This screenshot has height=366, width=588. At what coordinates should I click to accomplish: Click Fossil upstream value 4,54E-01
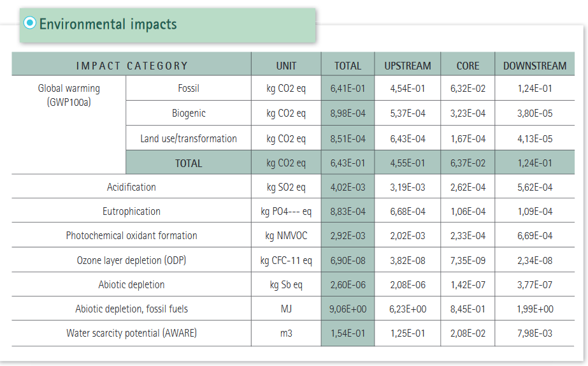(408, 88)
